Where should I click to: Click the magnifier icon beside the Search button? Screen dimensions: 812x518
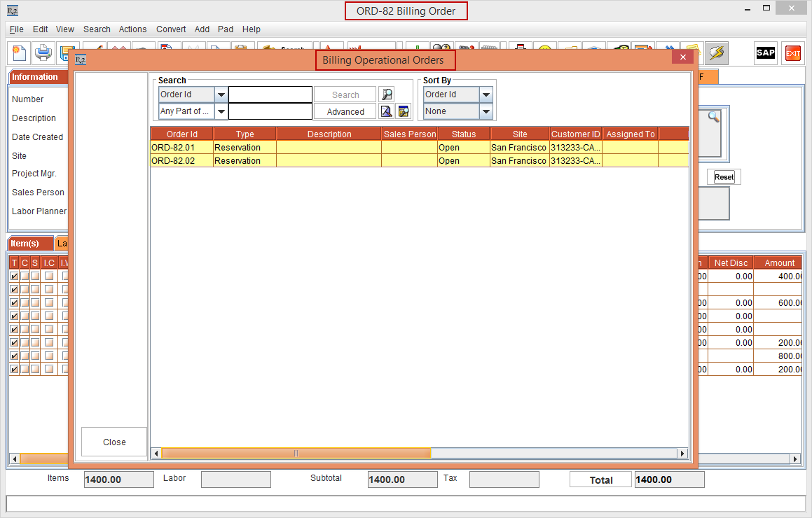pos(386,94)
